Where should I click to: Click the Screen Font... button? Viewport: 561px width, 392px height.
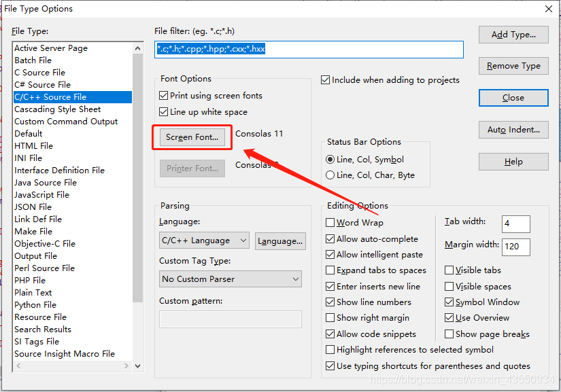pos(192,137)
